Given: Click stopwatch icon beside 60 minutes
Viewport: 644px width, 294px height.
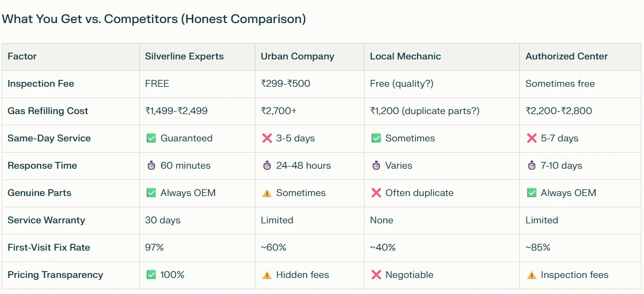Looking at the screenshot, I should pos(151,165).
